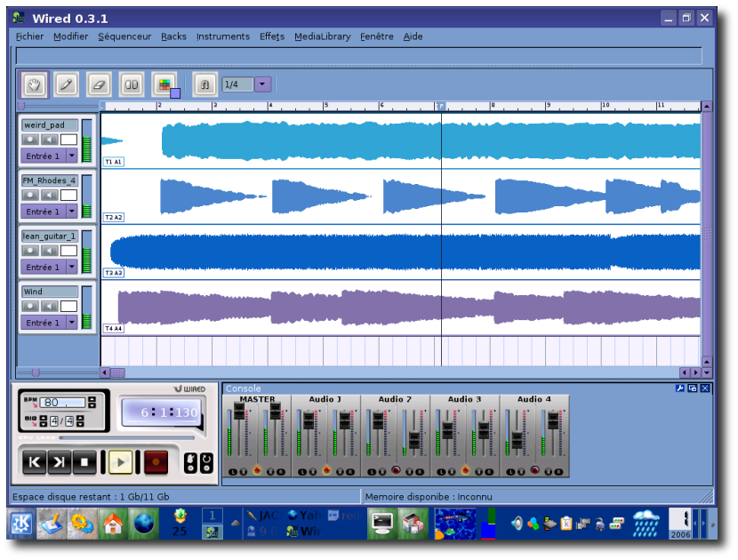Arm record on Wind track

click(x=30, y=306)
